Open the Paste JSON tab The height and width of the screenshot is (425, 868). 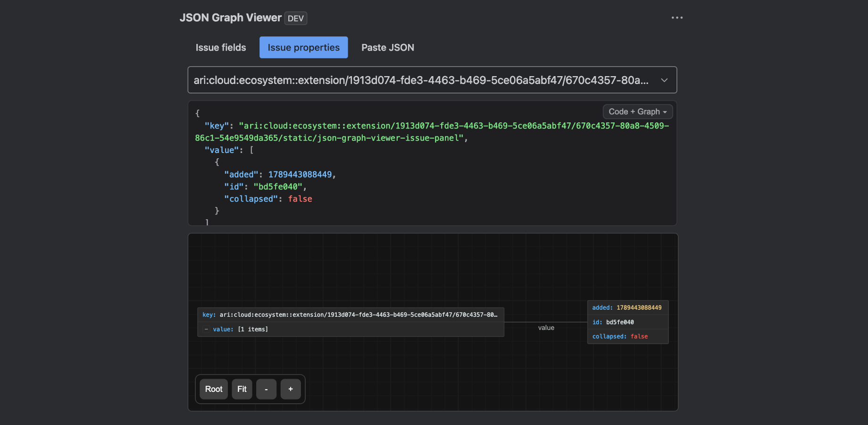(387, 47)
